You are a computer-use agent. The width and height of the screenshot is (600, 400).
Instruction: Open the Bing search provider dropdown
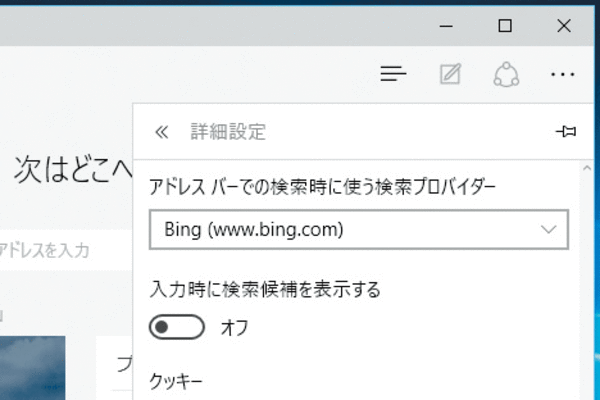(359, 229)
